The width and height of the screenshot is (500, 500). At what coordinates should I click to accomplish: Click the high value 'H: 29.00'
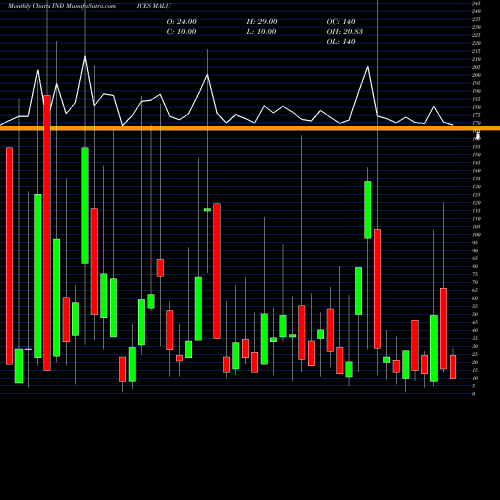(262, 22)
